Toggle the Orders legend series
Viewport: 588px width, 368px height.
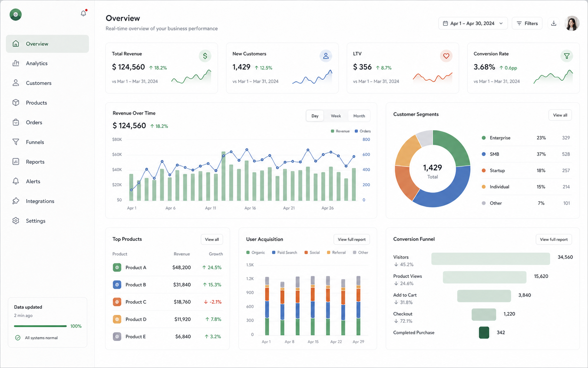point(363,131)
